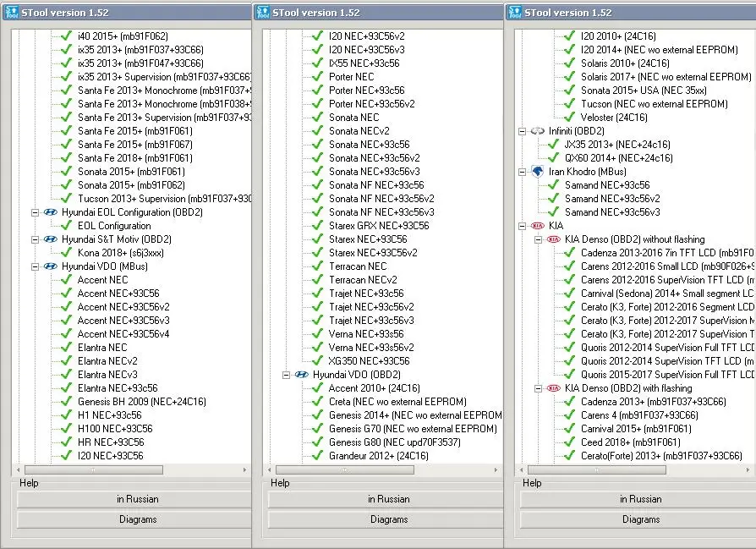This screenshot has height=549, width=756.
Task: Click 'in Russian' help button in left window
Action: (x=134, y=499)
